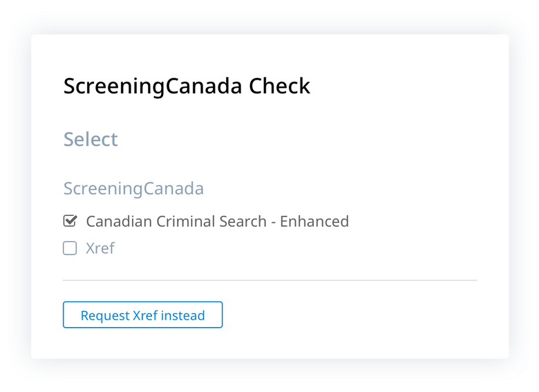Click the Request Xref instead button
The image size is (539, 392).
tap(142, 315)
